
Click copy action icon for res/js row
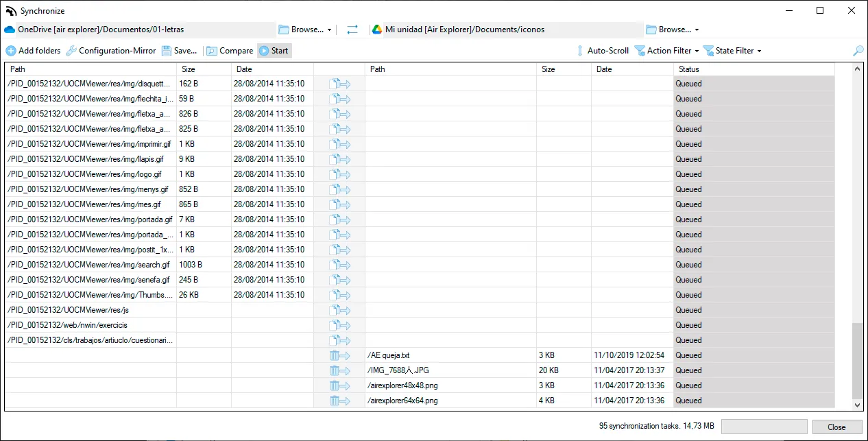tap(339, 310)
